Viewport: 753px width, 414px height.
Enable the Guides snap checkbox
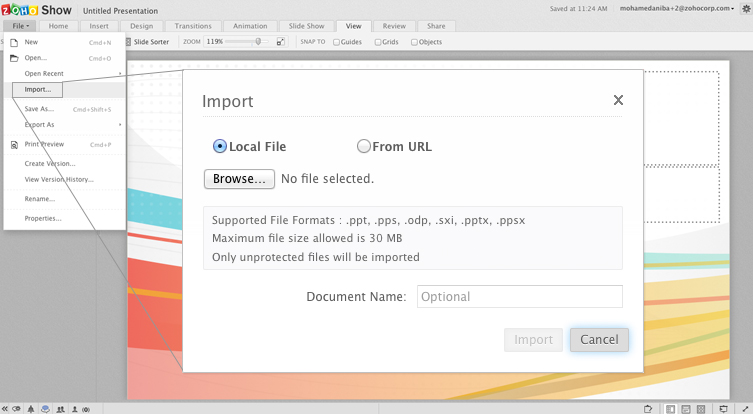coord(336,42)
